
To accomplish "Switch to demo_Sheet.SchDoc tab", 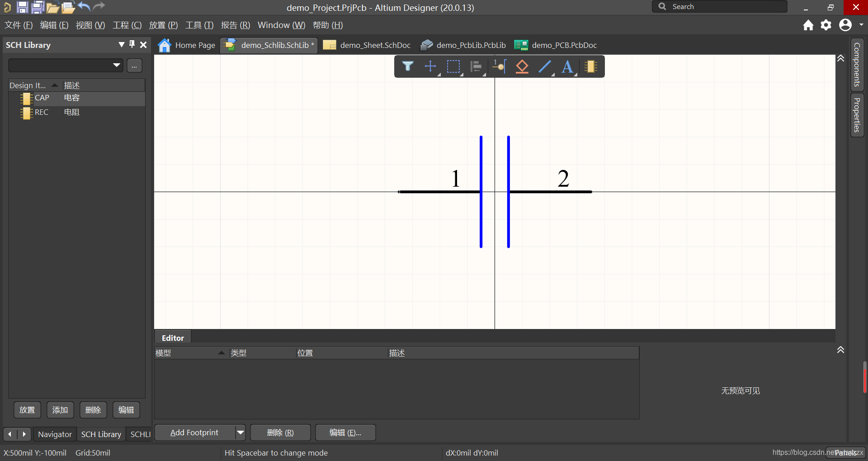I will click(x=367, y=45).
